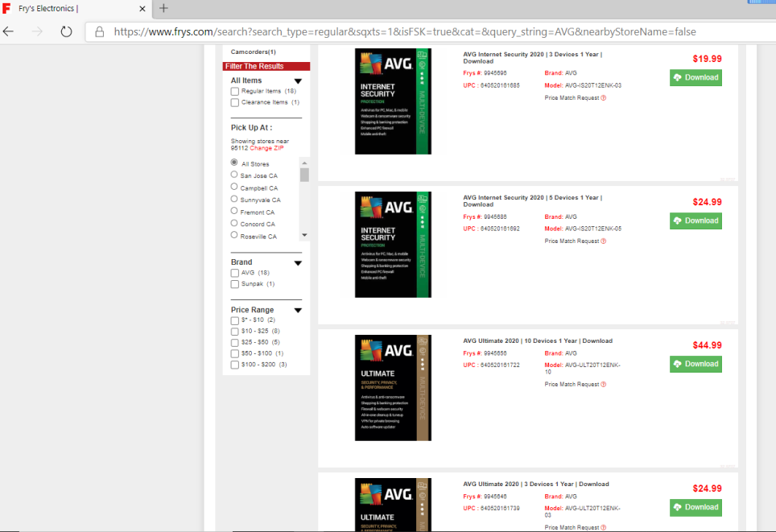Click model AVG-IS20T12ENK-03 text

(593, 85)
